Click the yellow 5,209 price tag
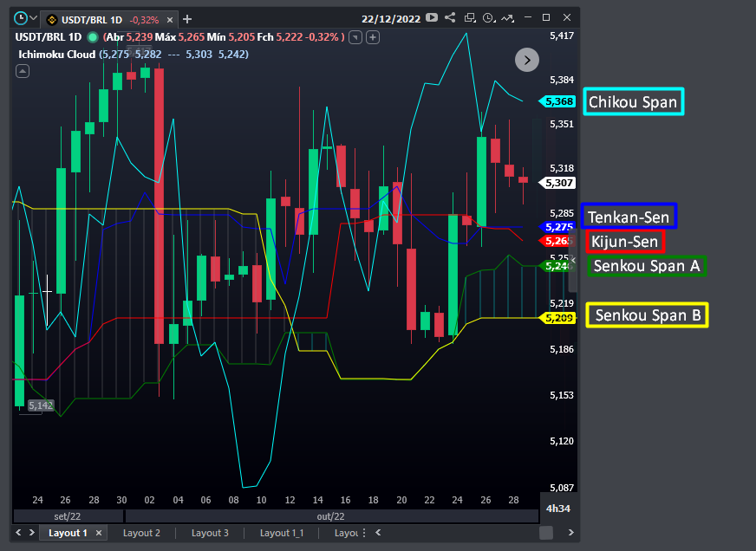Viewport: 756px width, 551px height. 557,318
